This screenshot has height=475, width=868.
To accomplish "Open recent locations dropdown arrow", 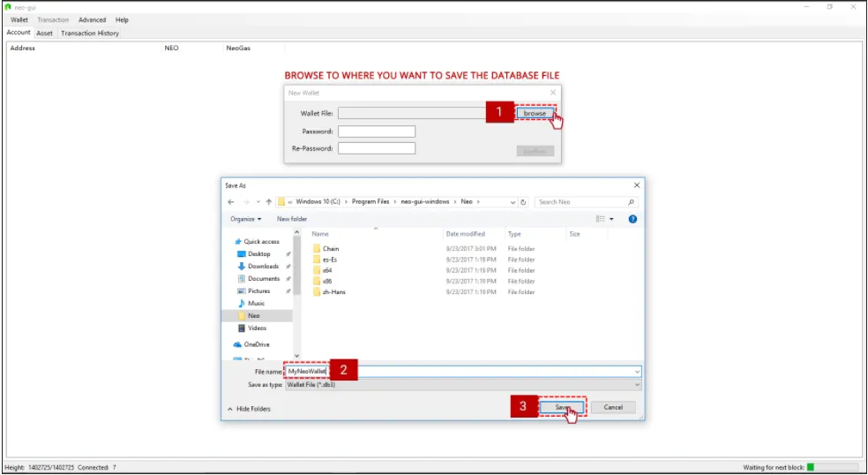I will pos(258,202).
